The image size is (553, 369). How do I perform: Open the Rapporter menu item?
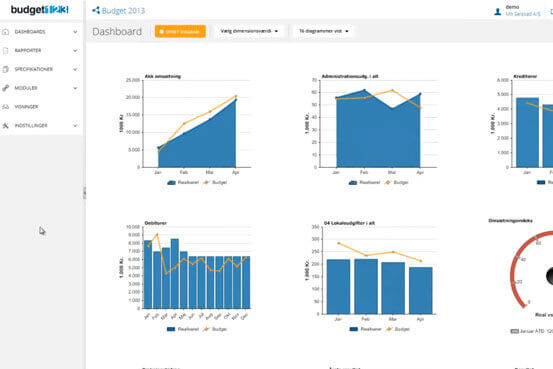pyautogui.click(x=28, y=50)
